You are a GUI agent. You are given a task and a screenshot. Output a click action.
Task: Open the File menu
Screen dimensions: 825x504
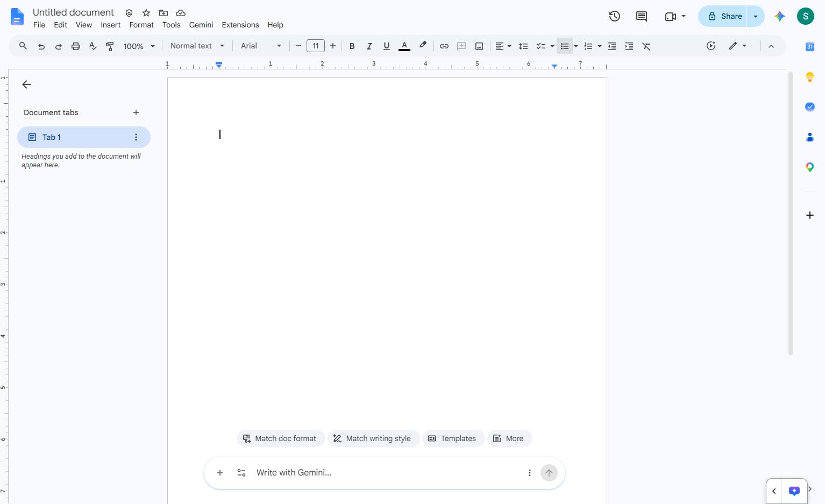coord(39,25)
